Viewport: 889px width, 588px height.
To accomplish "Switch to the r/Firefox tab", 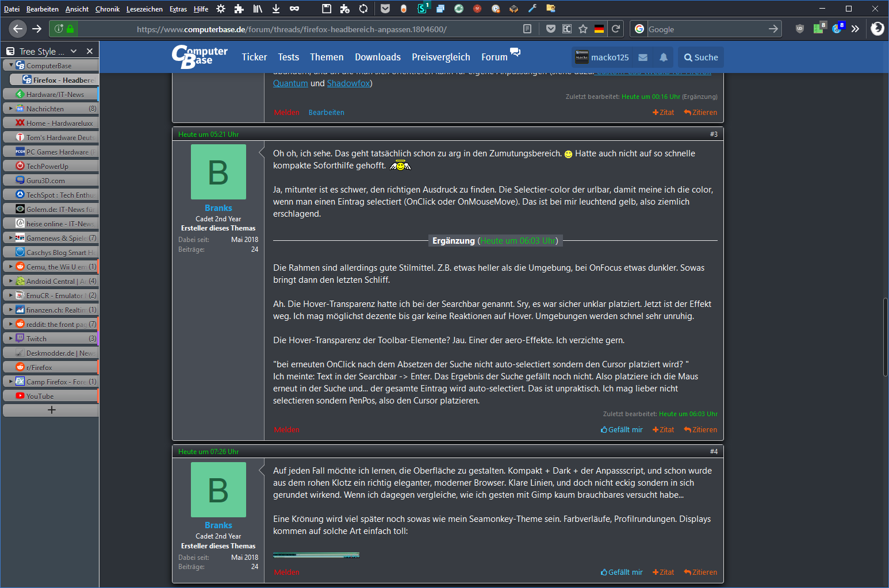I will point(51,367).
